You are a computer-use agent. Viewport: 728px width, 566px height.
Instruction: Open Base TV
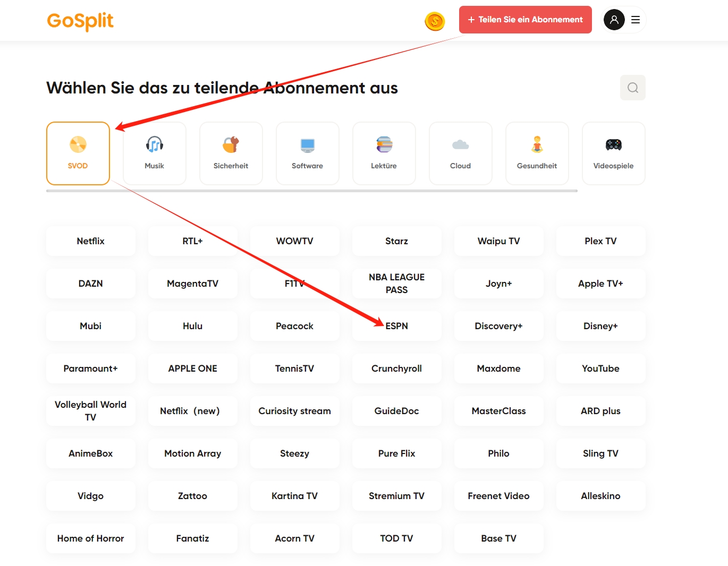click(499, 538)
